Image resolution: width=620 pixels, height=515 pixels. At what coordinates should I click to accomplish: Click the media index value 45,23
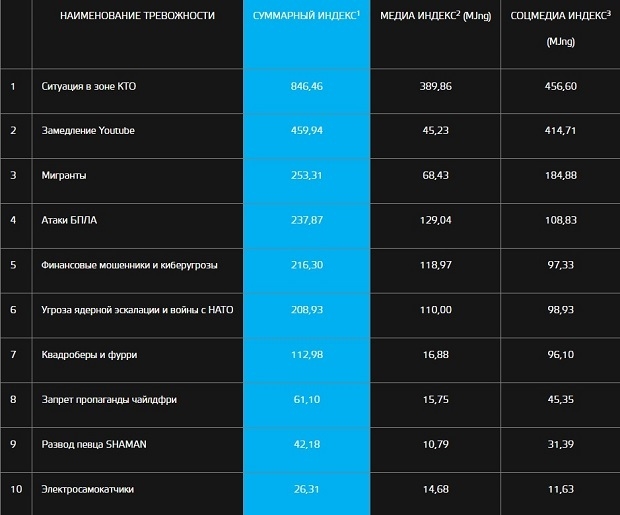433,131
